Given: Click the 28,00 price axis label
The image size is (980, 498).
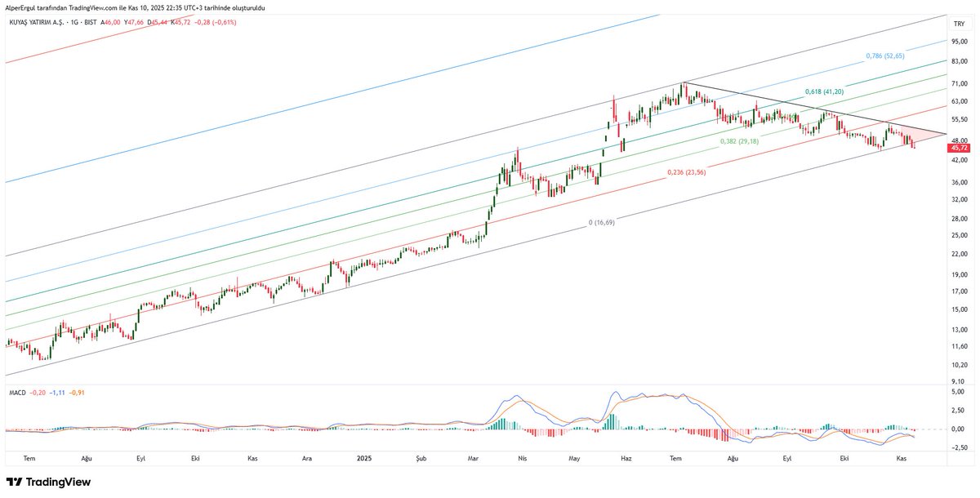Looking at the screenshot, I should tap(959, 220).
